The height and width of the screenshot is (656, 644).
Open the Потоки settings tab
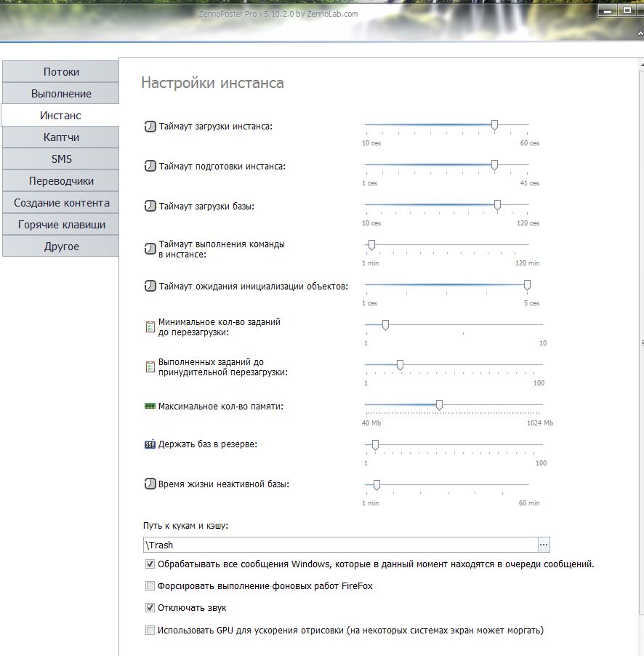pyautogui.click(x=61, y=71)
